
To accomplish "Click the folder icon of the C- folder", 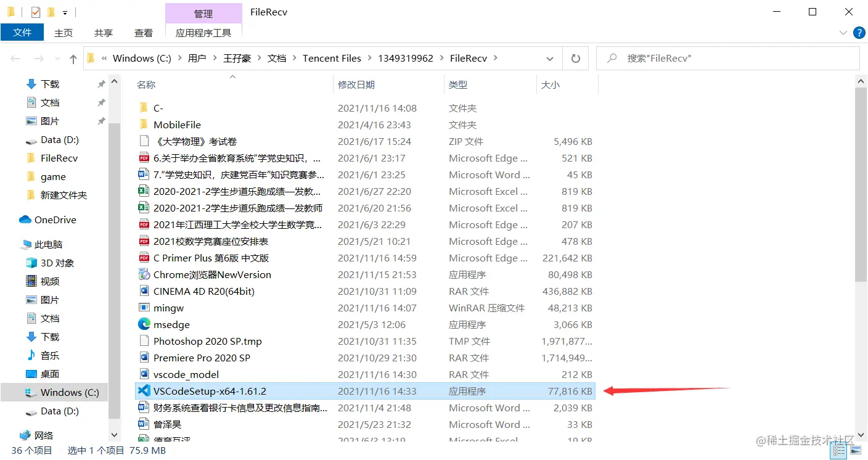I will click(x=144, y=108).
